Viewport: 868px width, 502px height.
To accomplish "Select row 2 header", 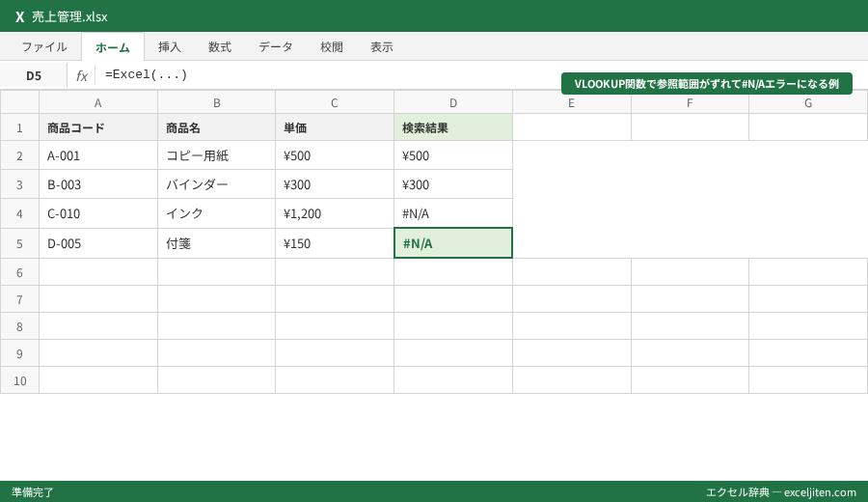I will [x=19, y=155].
